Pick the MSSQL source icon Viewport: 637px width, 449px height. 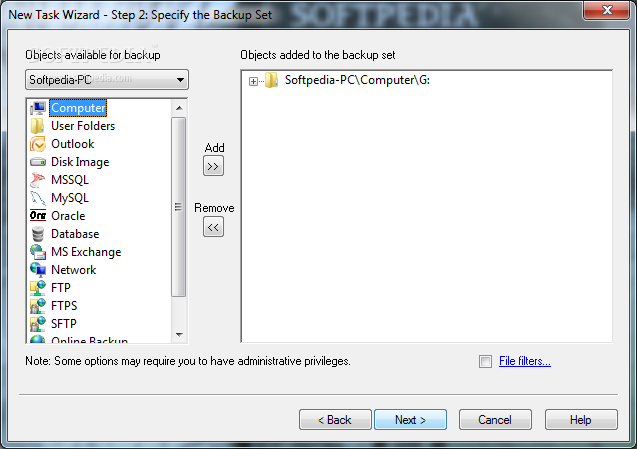tap(37, 180)
